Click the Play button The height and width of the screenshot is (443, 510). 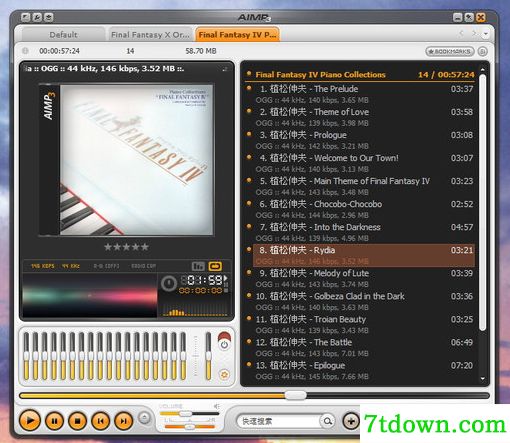pos(30,421)
